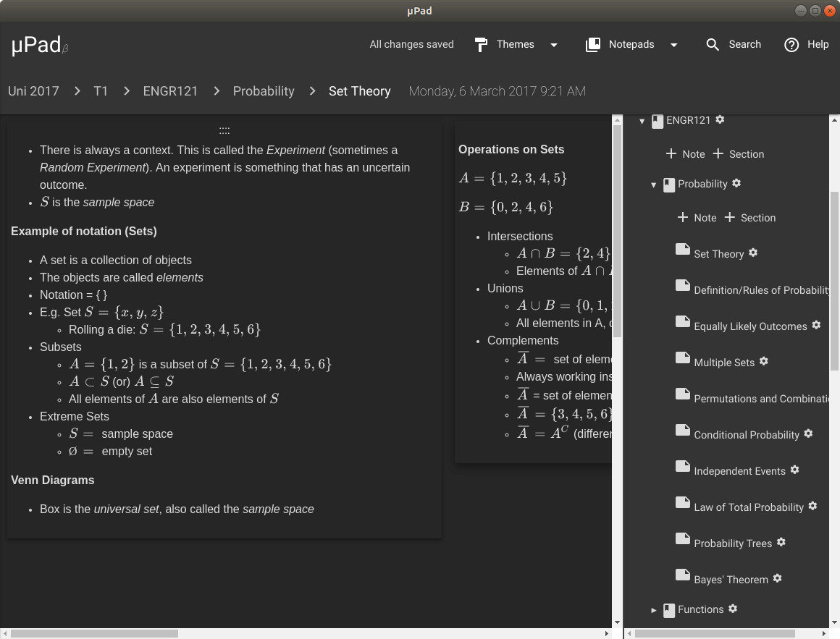Screen dimensions: 840x639
Task: Click the sidebar vertical scrollbar thumb
Action: [x=834, y=281]
